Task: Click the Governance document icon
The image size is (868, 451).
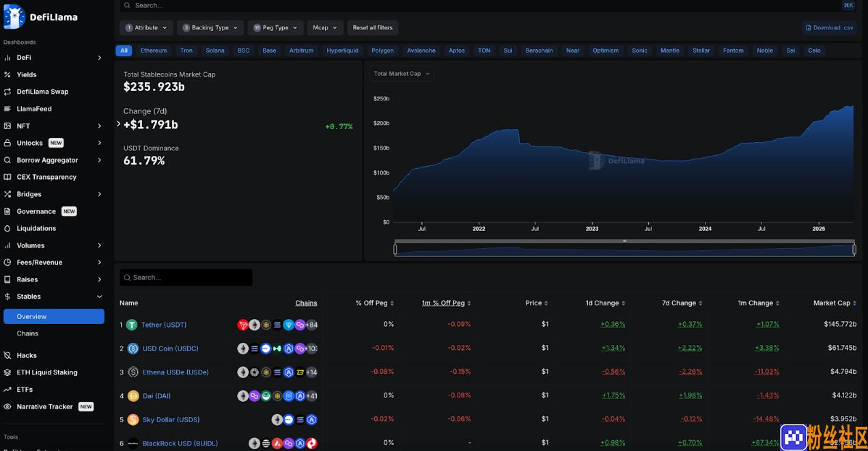Action: tap(8, 211)
